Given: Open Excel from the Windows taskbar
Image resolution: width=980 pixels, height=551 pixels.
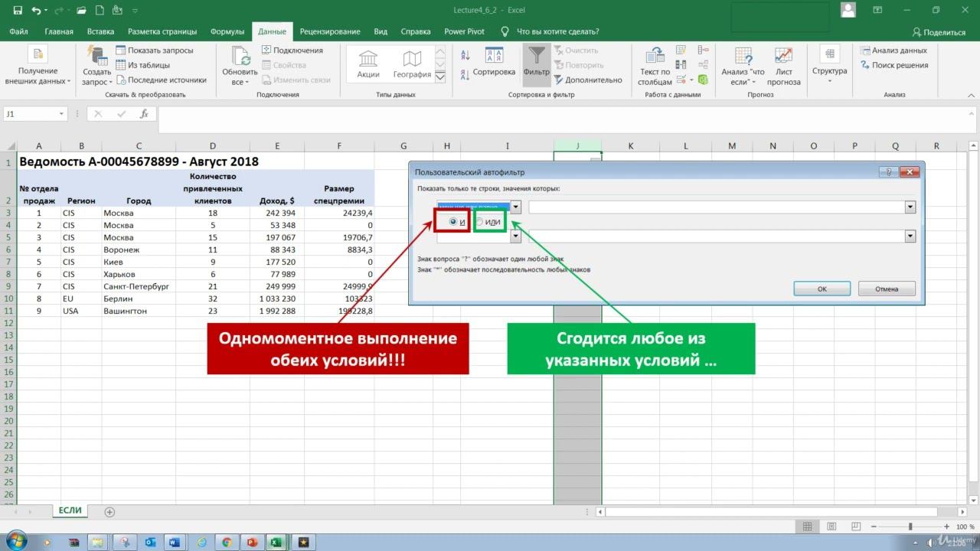Looking at the screenshot, I should pos(276,542).
